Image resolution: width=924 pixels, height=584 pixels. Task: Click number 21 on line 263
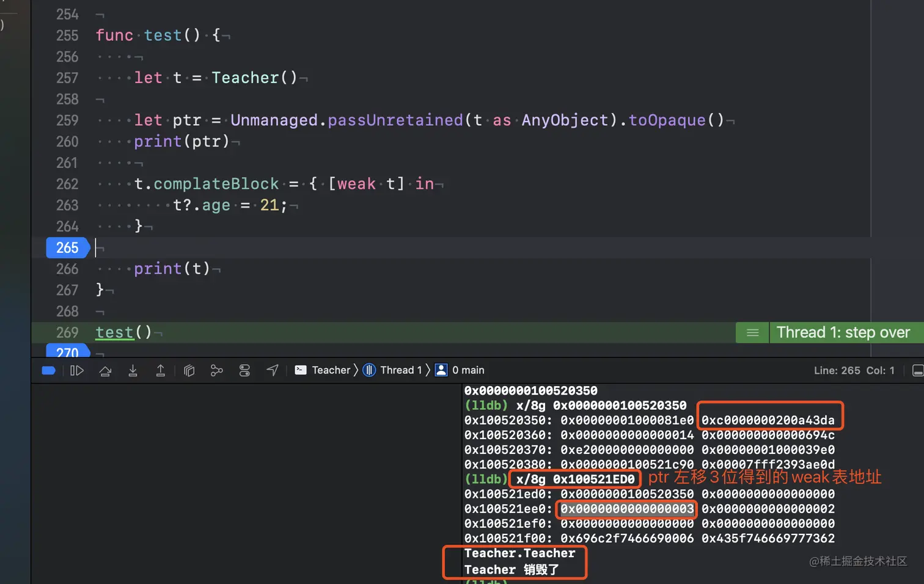(x=269, y=205)
